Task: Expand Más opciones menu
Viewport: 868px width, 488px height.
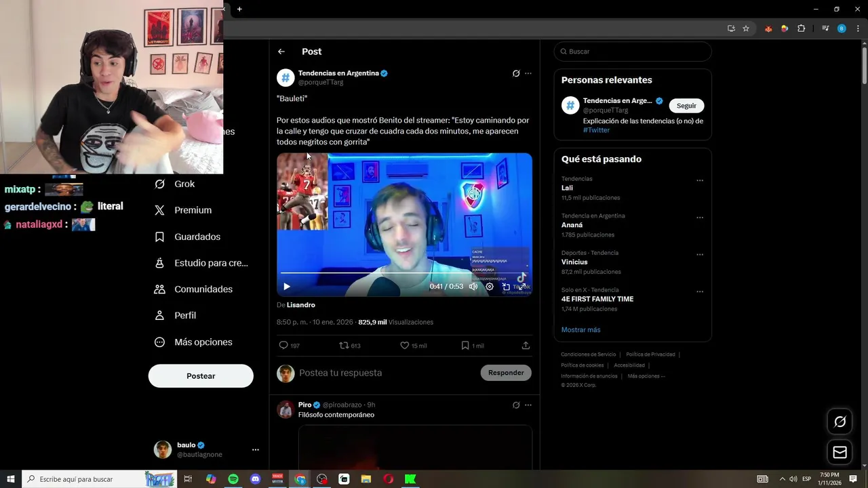Action: coord(193,342)
